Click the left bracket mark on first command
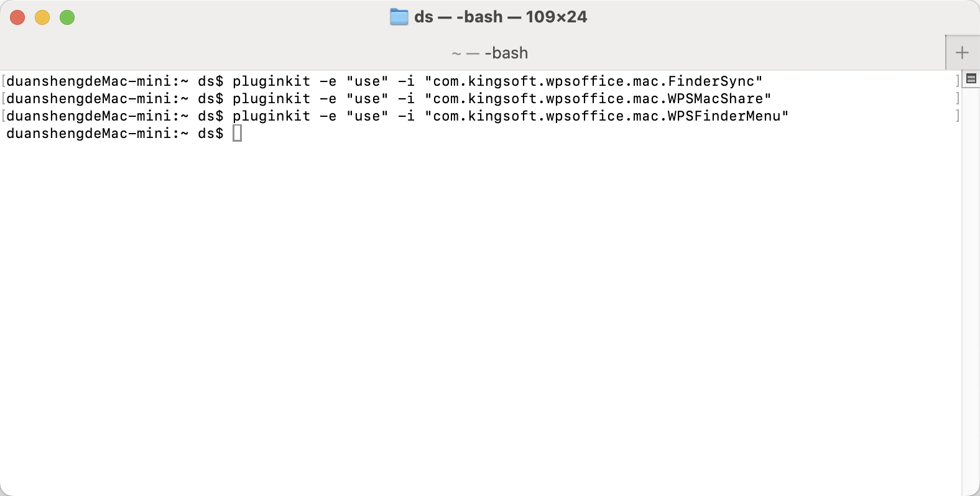Viewport: 980px width, 496px height. [4, 81]
